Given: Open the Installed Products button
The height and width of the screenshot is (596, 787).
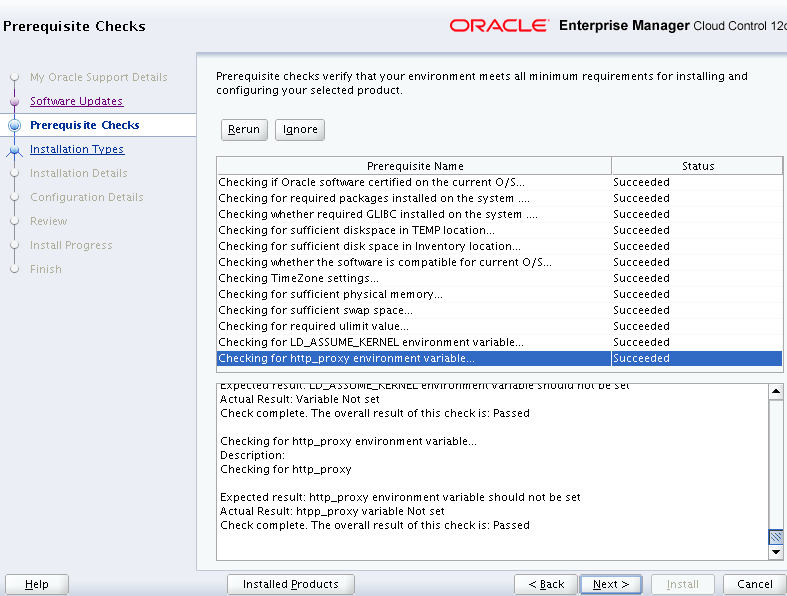Looking at the screenshot, I should (290, 584).
